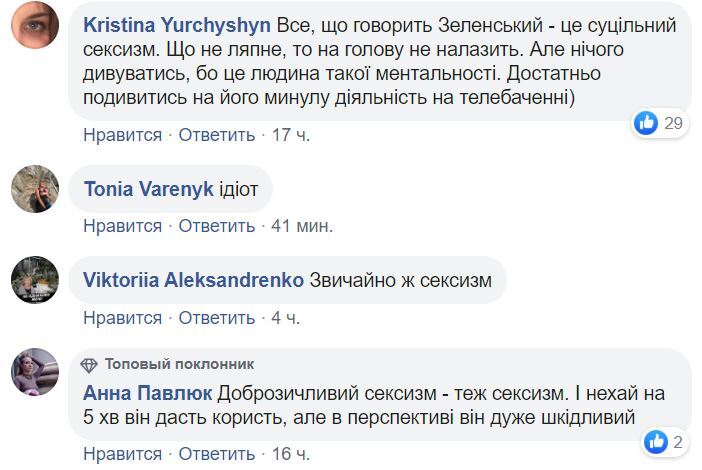
Task: Open Анна Павлюк's profile picture
Action: point(35,372)
